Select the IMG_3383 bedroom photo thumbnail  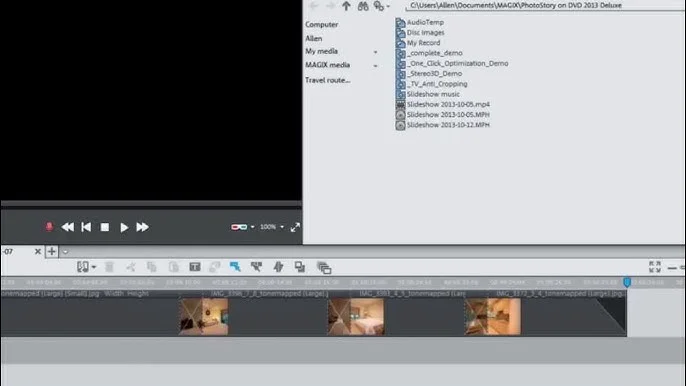(x=356, y=317)
